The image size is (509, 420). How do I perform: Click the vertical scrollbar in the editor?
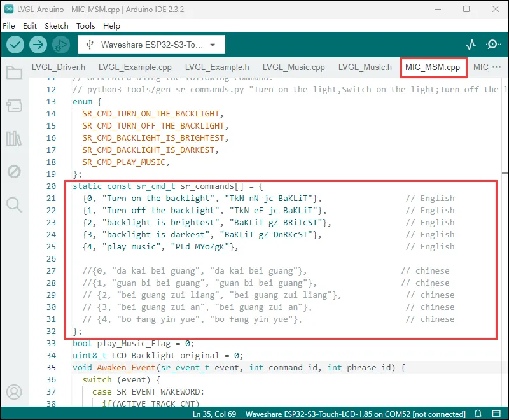click(505, 127)
